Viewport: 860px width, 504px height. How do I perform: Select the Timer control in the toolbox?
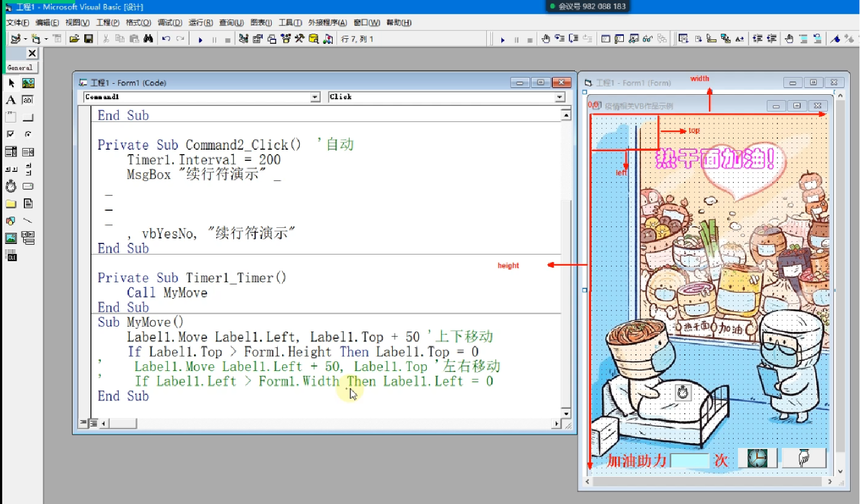11,186
